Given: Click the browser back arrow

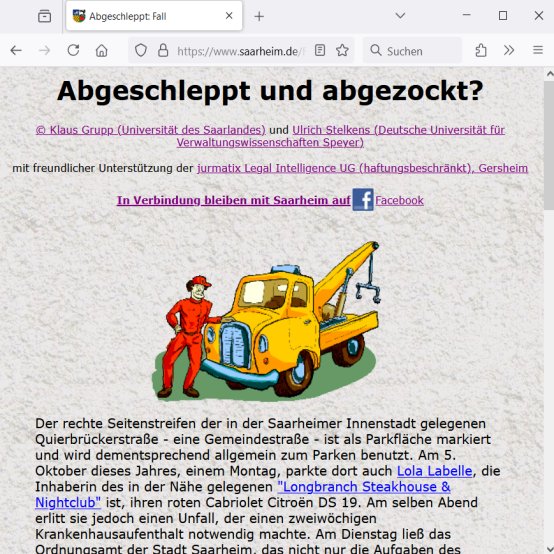Looking at the screenshot, I should click(x=16, y=51).
